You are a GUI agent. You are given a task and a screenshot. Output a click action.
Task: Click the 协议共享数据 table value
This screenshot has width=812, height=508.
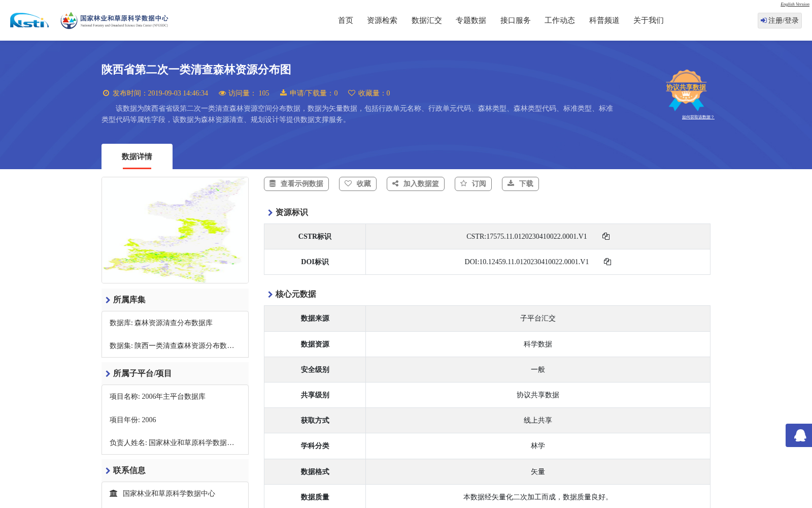tap(538, 395)
